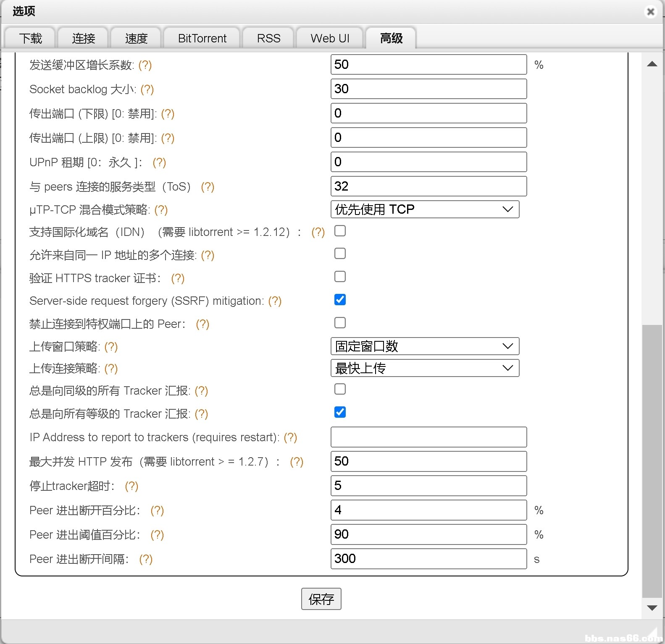Image resolution: width=665 pixels, height=644 pixels.
Task: Click the 保存 button
Action: point(321,599)
